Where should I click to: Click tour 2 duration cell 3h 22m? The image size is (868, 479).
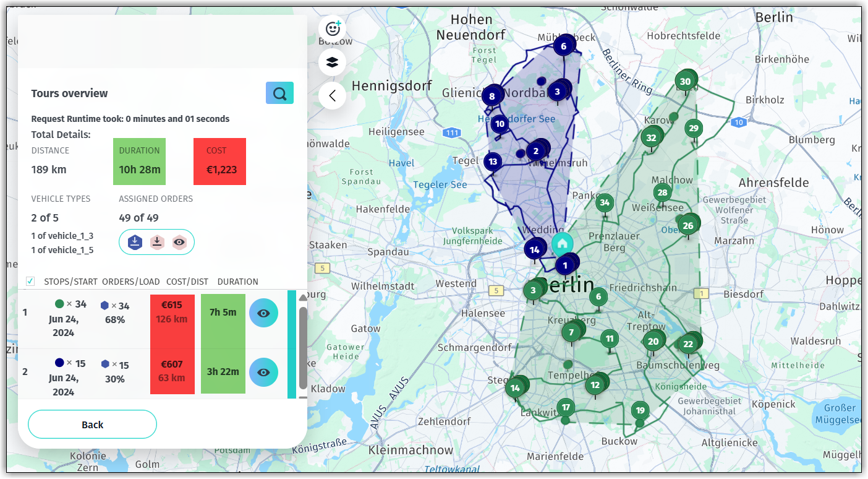tap(223, 371)
